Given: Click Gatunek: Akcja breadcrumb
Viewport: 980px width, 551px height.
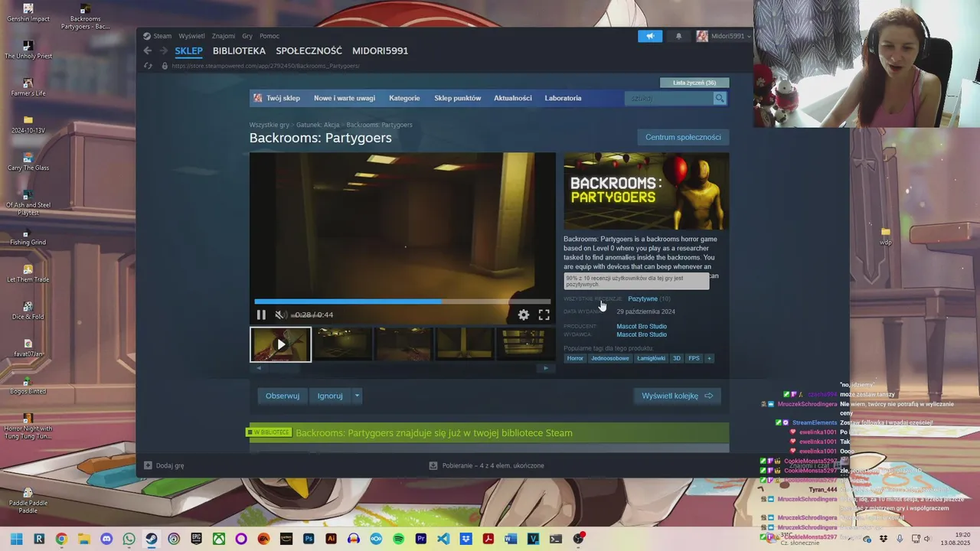Looking at the screenshot, I should click(x=318, y=125).
